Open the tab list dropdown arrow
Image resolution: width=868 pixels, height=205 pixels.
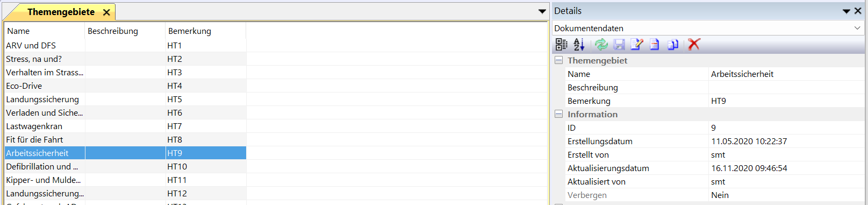(542, 11)
